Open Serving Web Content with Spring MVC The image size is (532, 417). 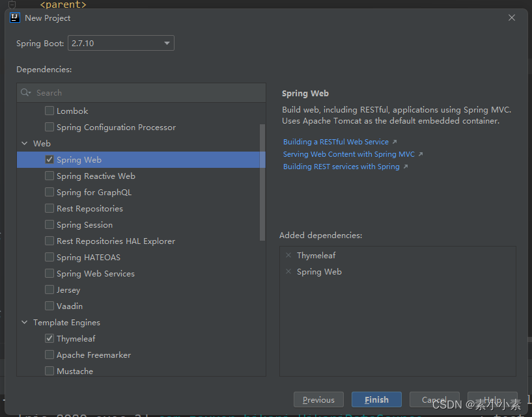pos(349,154)
